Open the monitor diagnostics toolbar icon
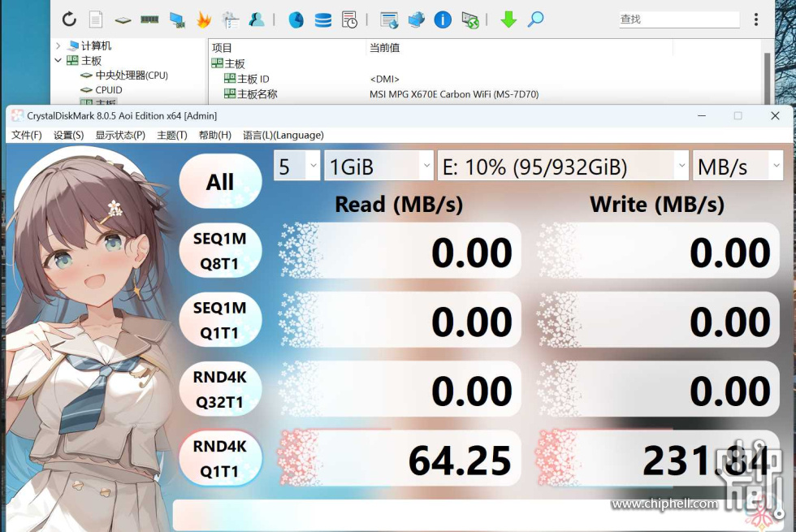Viewport: 796px width, 532px height. click(177, 19)
